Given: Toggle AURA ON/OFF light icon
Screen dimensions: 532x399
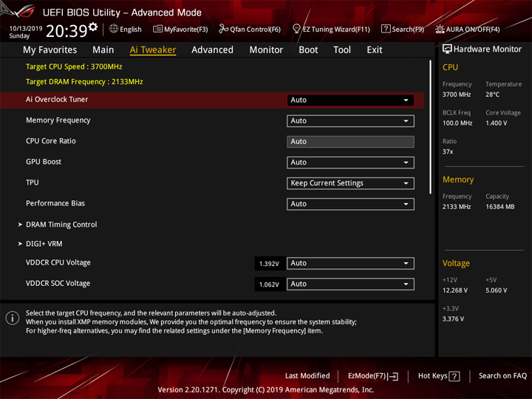Looking at the screenshot, I should click(x=440, y=29).
